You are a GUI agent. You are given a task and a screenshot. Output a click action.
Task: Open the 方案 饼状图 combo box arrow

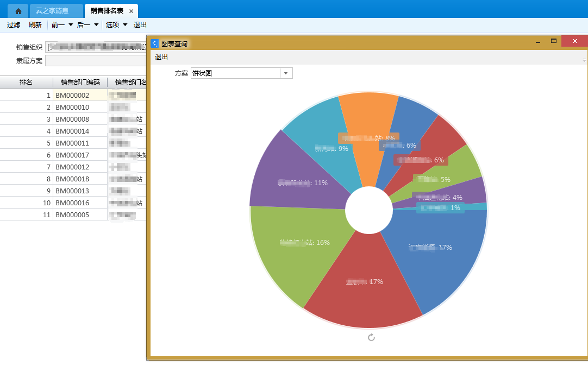pyautogui.click(x=286, y=73)
